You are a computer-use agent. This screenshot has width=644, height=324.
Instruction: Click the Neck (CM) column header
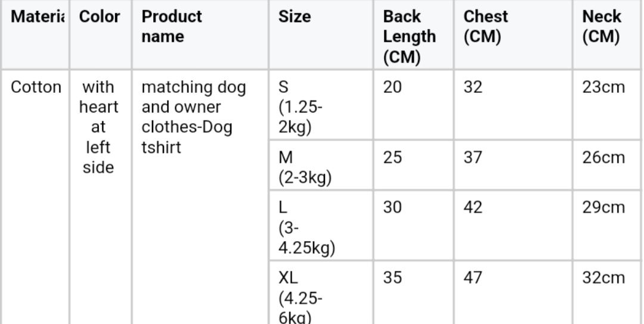602,26
